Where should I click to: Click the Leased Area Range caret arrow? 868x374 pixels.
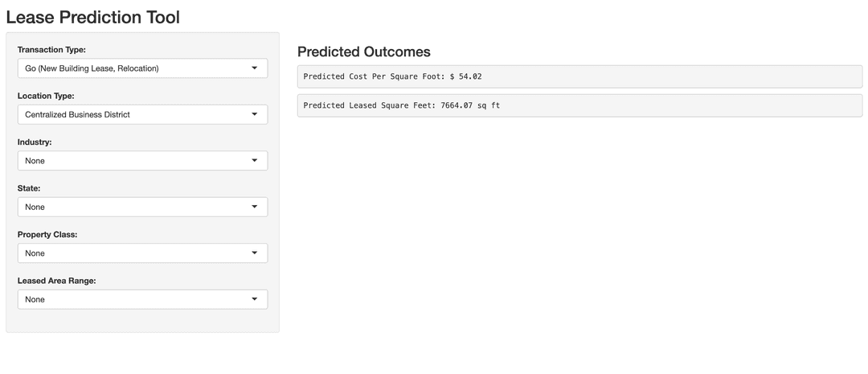255,299
